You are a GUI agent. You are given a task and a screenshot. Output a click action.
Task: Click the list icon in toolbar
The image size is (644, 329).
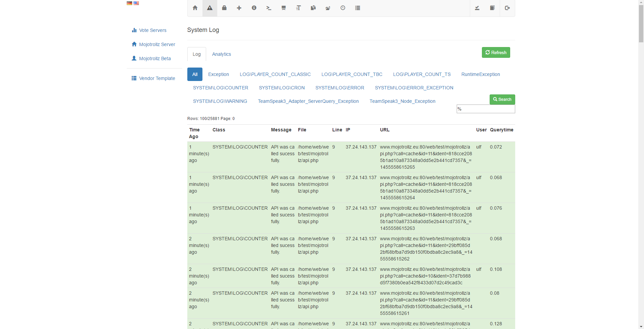[357, 8]
